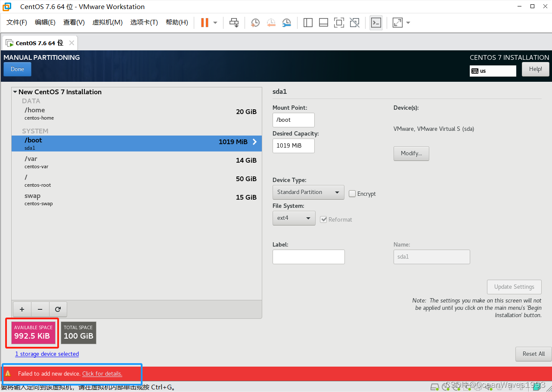Click the Total Space 100 GiB box
Screen dimensions: 552x392
pyautogui.click(x=78, y=333)
